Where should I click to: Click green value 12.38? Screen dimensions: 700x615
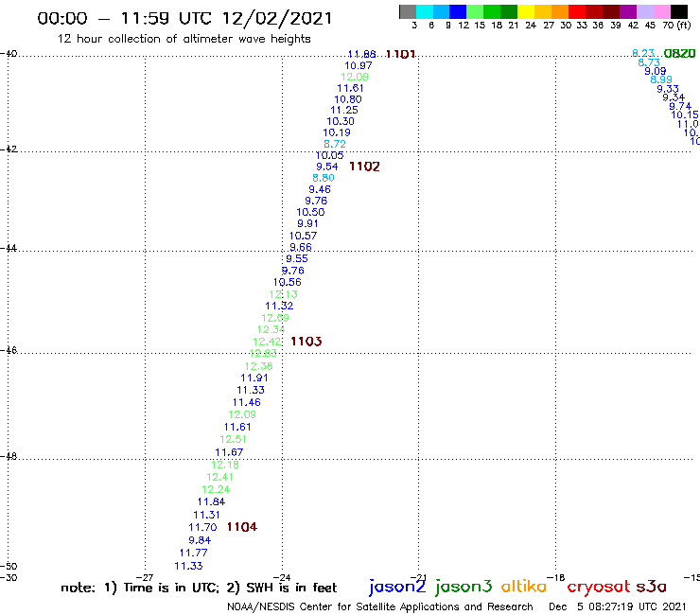pyautogui.click(x=258, y=366)
